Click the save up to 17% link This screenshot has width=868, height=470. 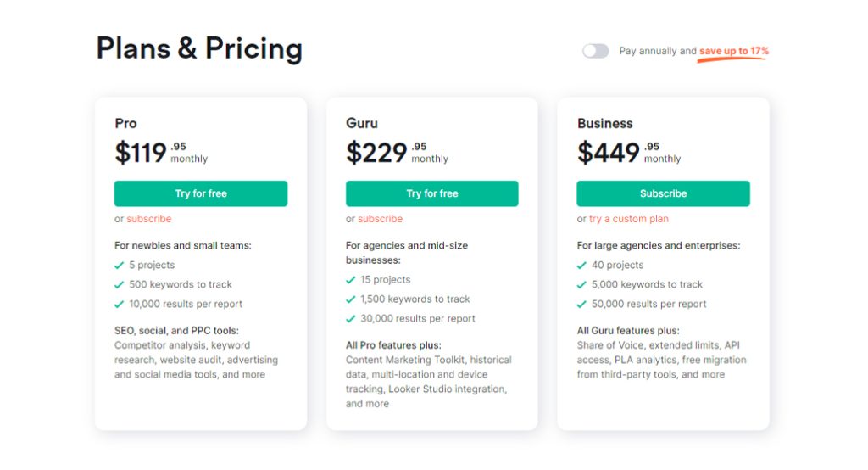click(733, 51)
